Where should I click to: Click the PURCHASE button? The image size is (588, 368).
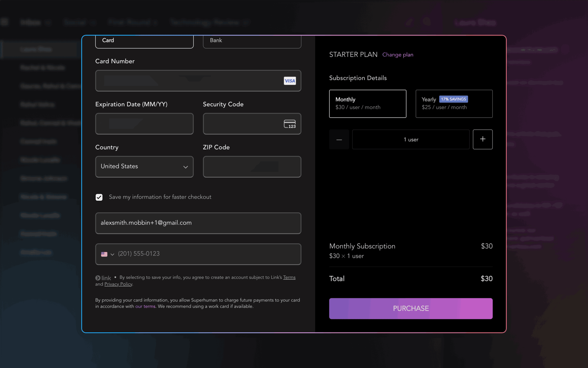click(x=411, y=308)
